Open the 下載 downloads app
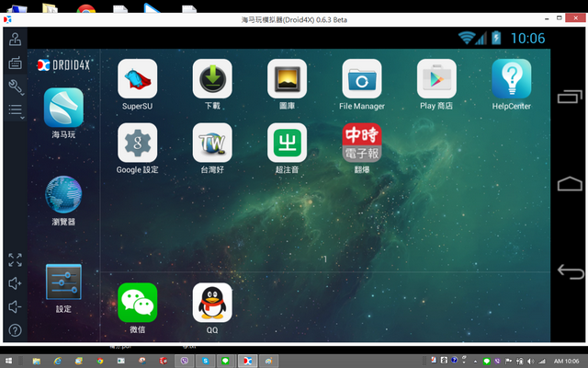This screenshot has height=368, width=588. (x=212, y=79)
